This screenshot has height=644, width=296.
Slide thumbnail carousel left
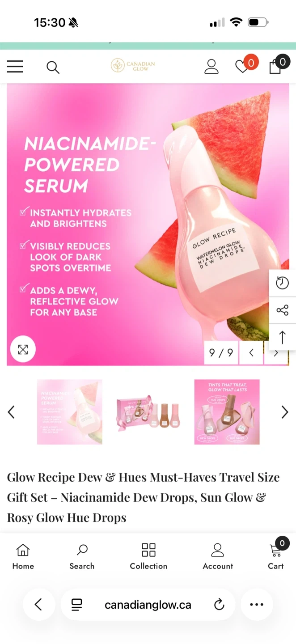click(x=12, y=412)
